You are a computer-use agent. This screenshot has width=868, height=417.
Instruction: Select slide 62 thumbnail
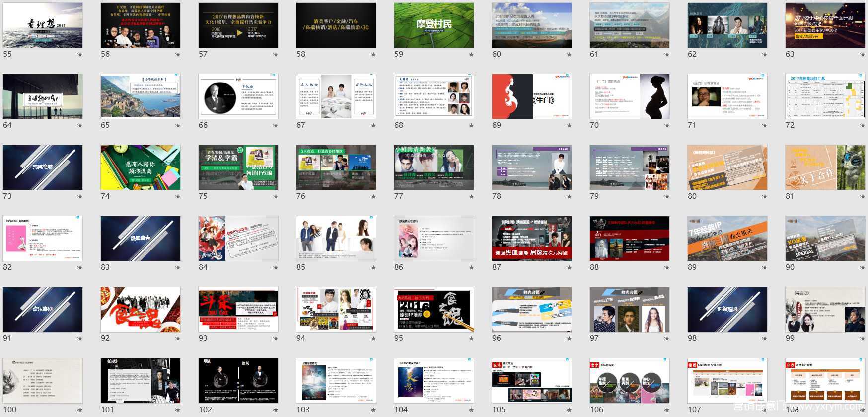click(x=727, y=25)
